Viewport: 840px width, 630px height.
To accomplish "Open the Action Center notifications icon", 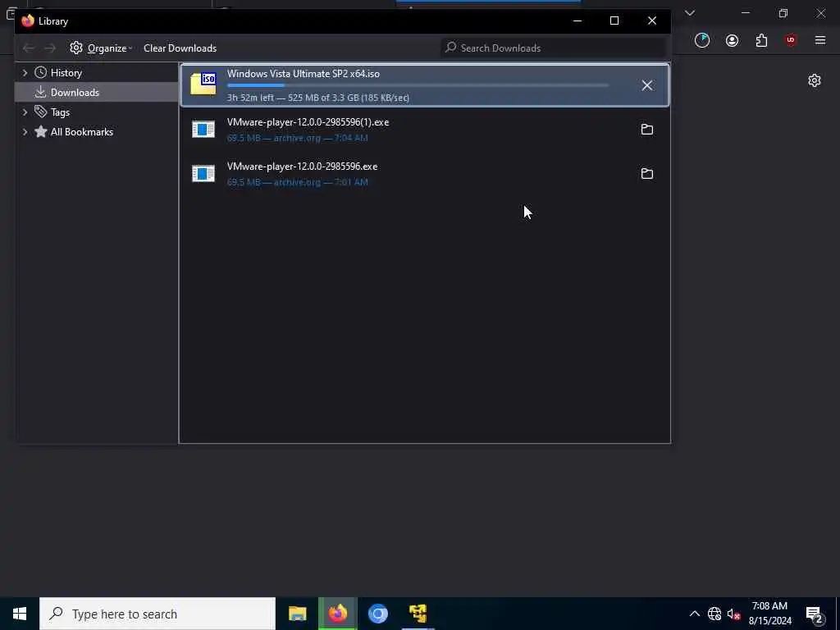I will [815, 614].
